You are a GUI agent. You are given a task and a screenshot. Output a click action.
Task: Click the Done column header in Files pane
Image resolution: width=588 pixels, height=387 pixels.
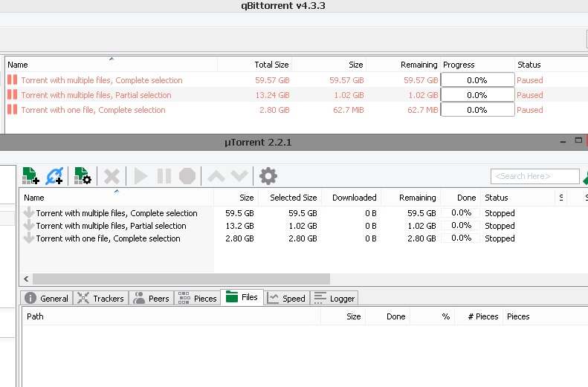click(x=388, y=316)
